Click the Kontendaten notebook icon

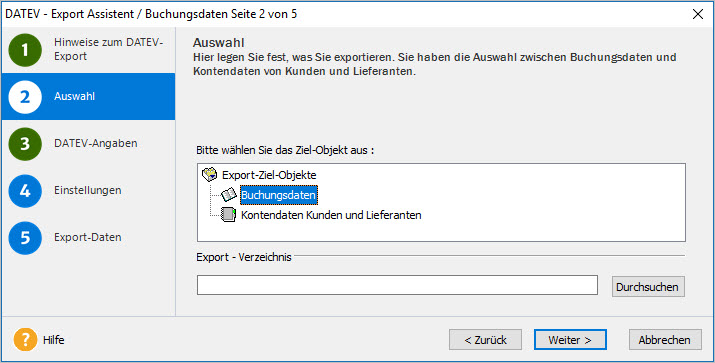228,215
